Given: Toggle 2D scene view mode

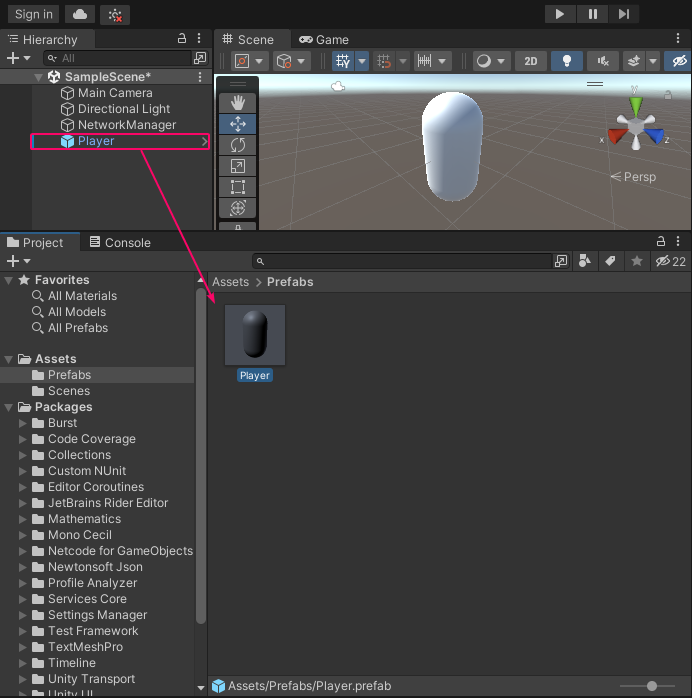Looking at the screenshot, I should pyautogui.click(x=530, y=61).
